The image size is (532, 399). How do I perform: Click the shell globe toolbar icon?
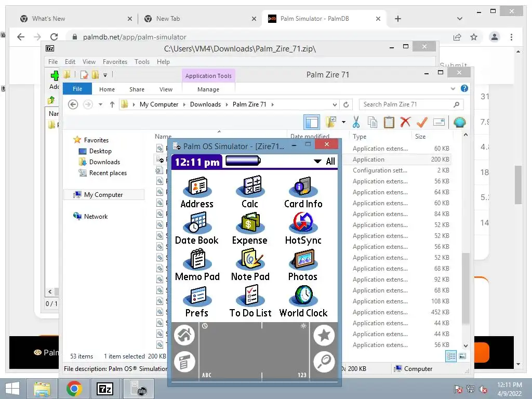click(460, 122)
